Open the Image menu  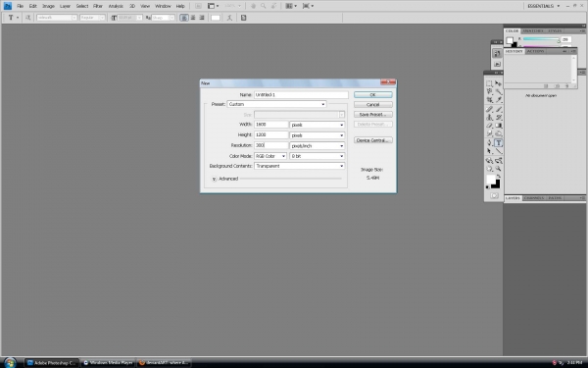click(48, 6)
